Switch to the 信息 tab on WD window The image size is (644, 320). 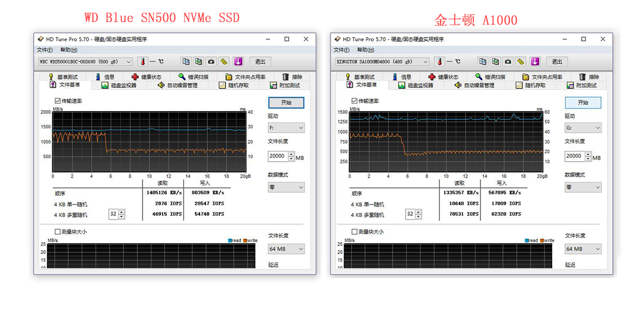pos(104,76)
